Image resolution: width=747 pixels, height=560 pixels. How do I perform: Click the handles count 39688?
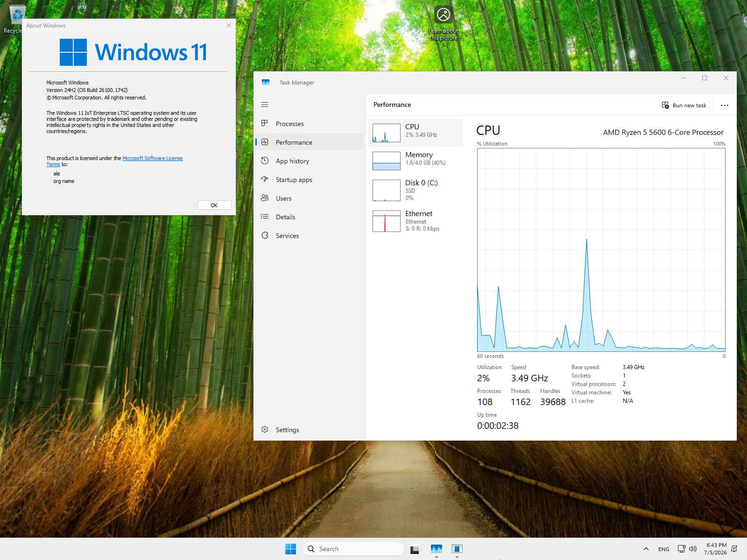(x=553, y=402)
